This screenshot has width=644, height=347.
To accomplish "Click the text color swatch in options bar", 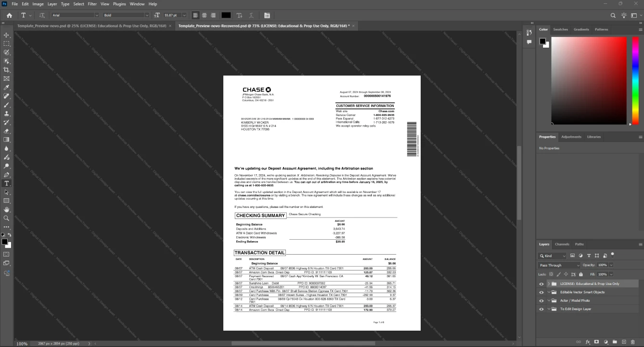I will (x=226, y=15).
